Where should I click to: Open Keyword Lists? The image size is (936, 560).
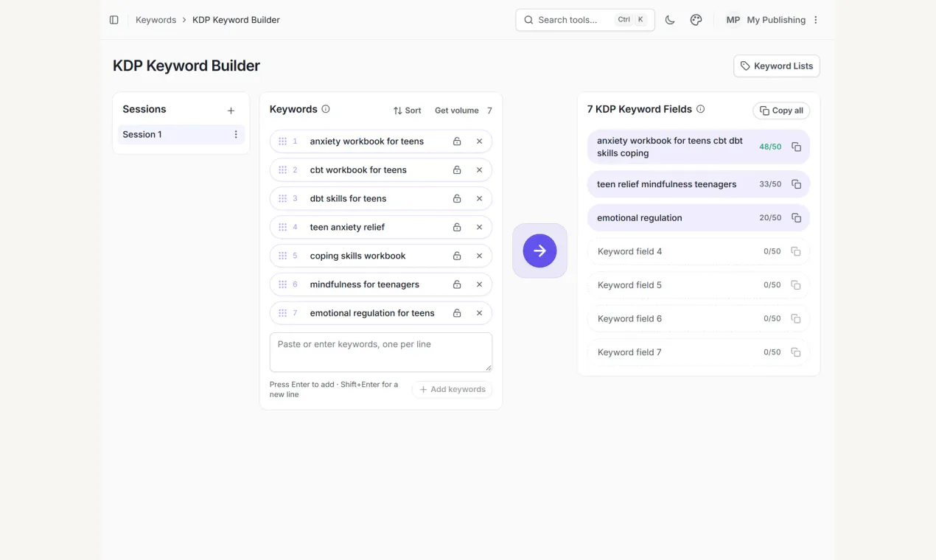tap(776, 66)
